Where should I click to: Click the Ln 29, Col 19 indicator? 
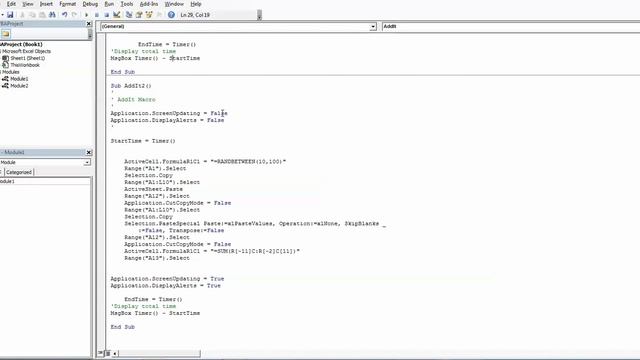pyautogui.click(x=195, y=15)
